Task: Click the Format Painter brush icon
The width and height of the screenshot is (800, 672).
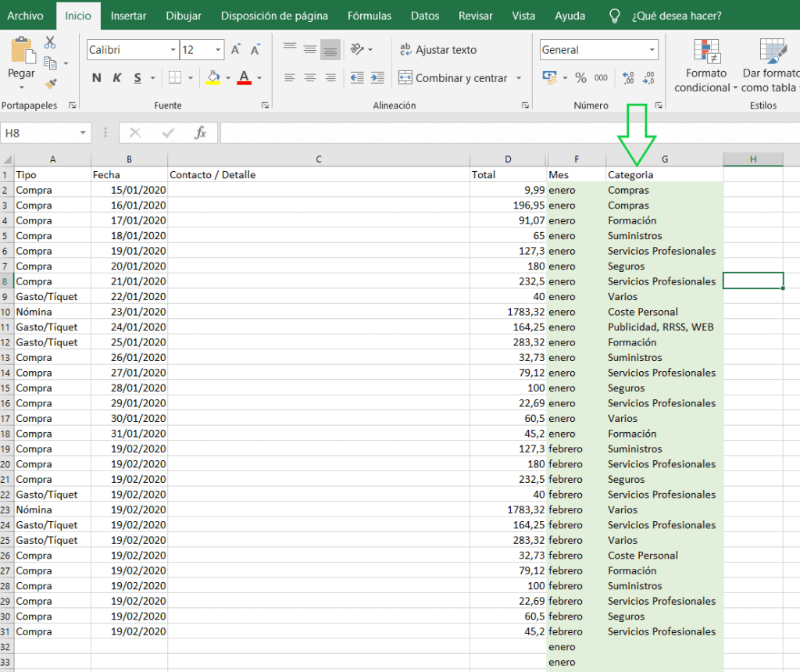Action: (51, 84)
